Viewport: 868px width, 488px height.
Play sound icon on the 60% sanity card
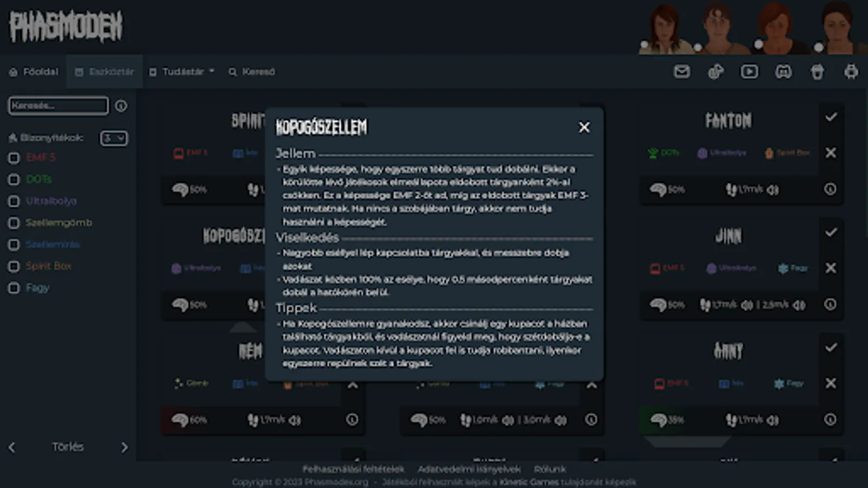point(295,420)
